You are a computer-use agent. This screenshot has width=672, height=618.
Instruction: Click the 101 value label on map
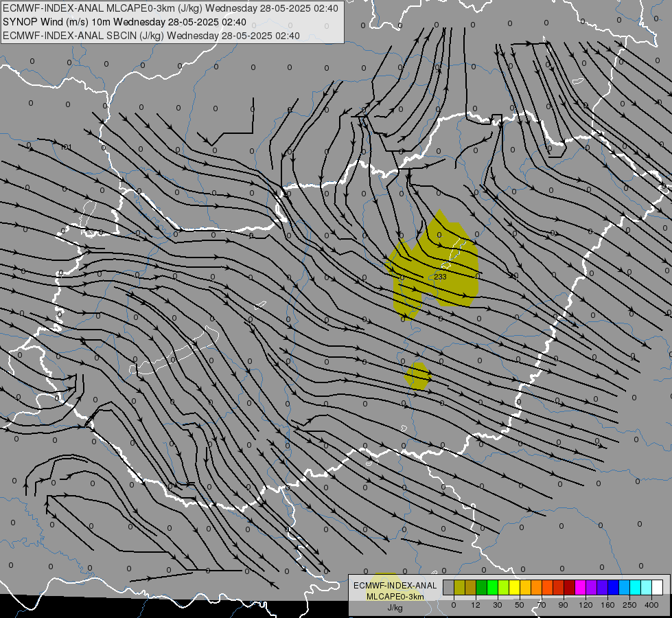(66, 147)
